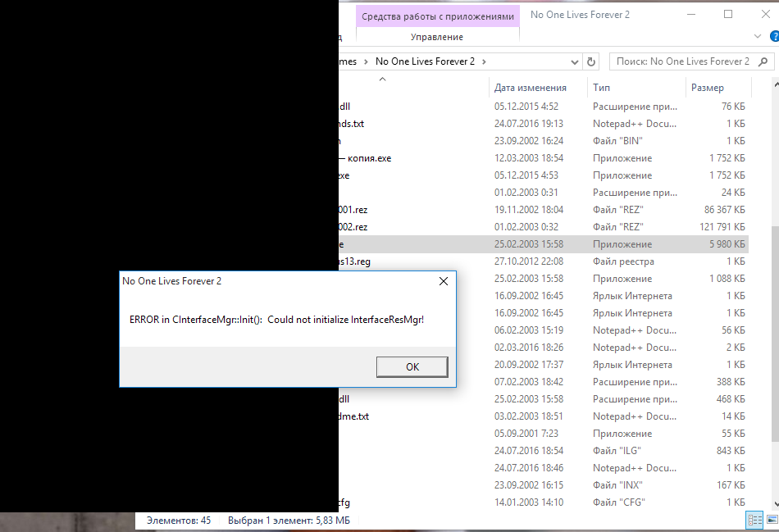Close the No One Lives Forever 2 error dialog

tap(444, 281)
